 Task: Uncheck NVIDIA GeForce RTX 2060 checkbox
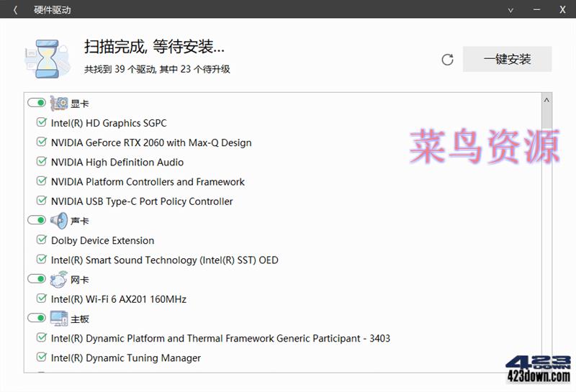pos(42,142)
